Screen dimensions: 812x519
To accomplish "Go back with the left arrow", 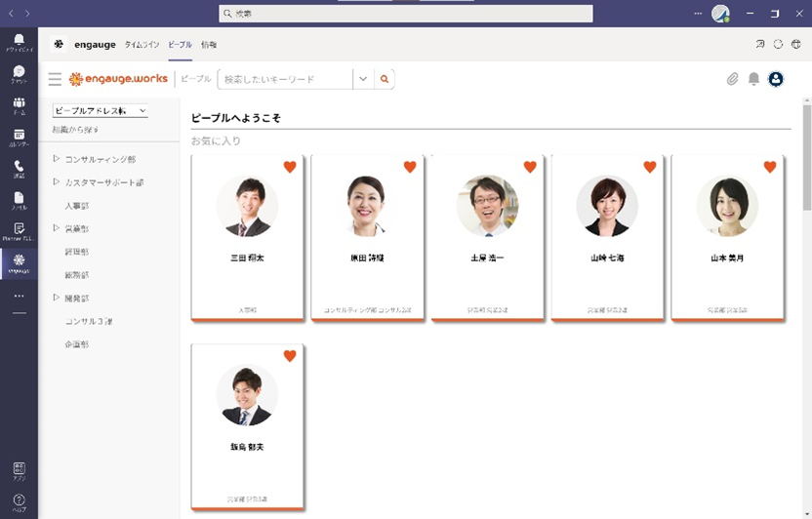I will pyautogui.click(x=12, y=13).
